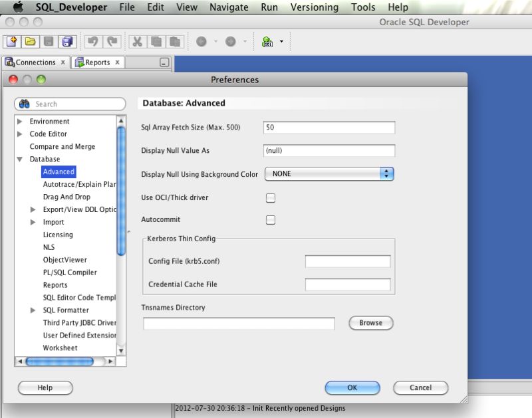Viewport: 532px width, 418px height.
Task: Click the Open file folder toolbar icon
Action: [31, 41]
